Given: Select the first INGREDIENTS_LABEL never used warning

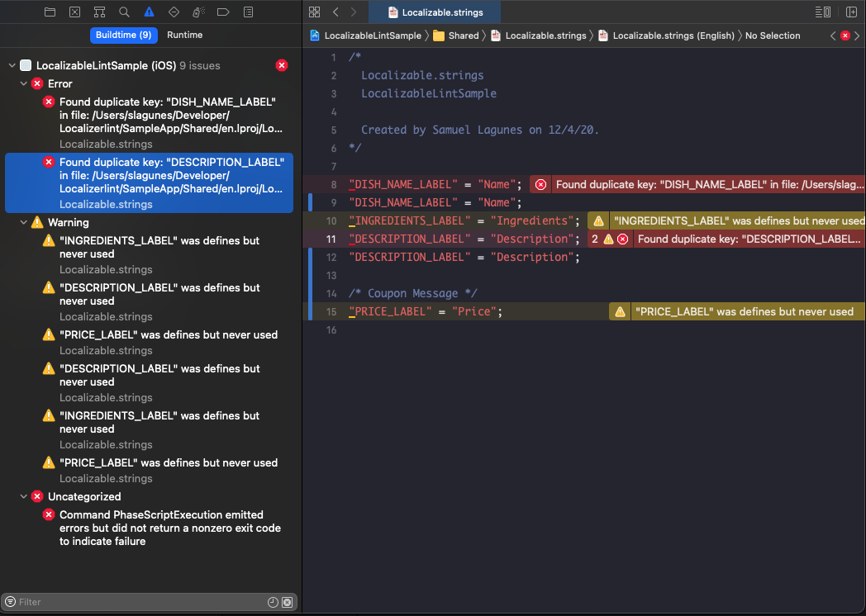Looking at the screenshot, I should coord(149,254).
